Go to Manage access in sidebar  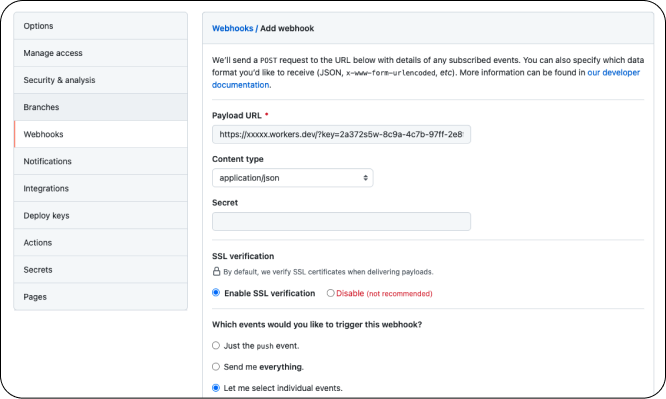pos(100,53)
